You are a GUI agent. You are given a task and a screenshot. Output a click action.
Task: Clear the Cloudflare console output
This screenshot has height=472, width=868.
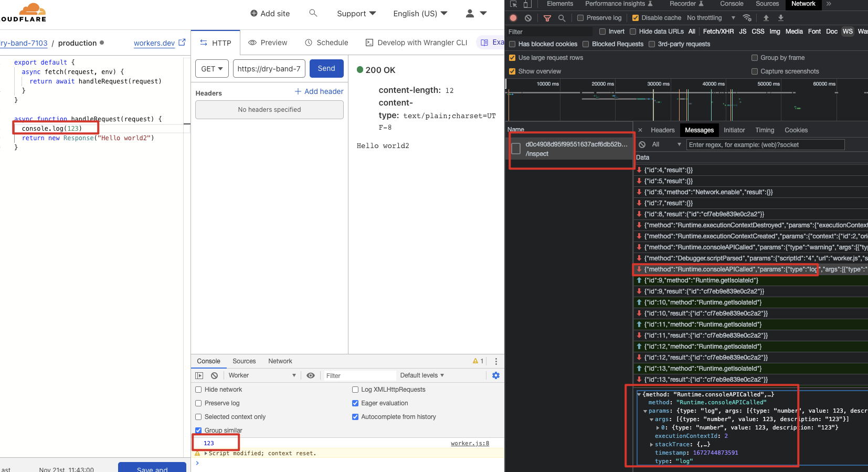(x=214, y=375)
